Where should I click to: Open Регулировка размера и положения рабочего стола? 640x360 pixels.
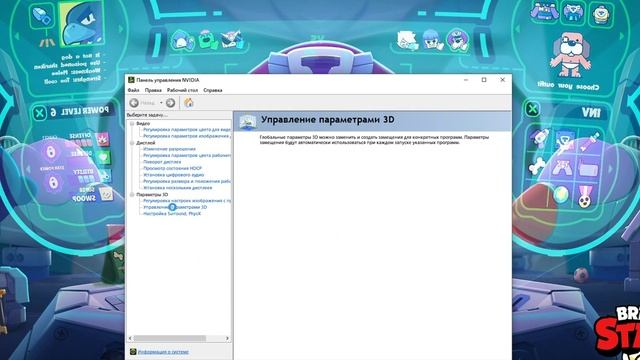(187, 181)
